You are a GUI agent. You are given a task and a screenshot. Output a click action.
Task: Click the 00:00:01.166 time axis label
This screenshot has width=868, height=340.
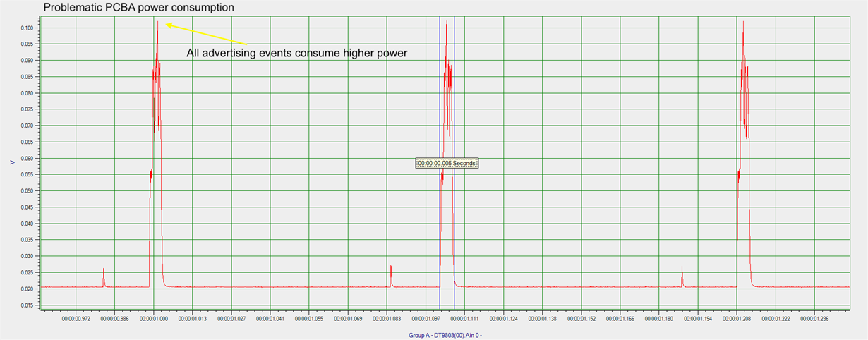tap(620, 319)
